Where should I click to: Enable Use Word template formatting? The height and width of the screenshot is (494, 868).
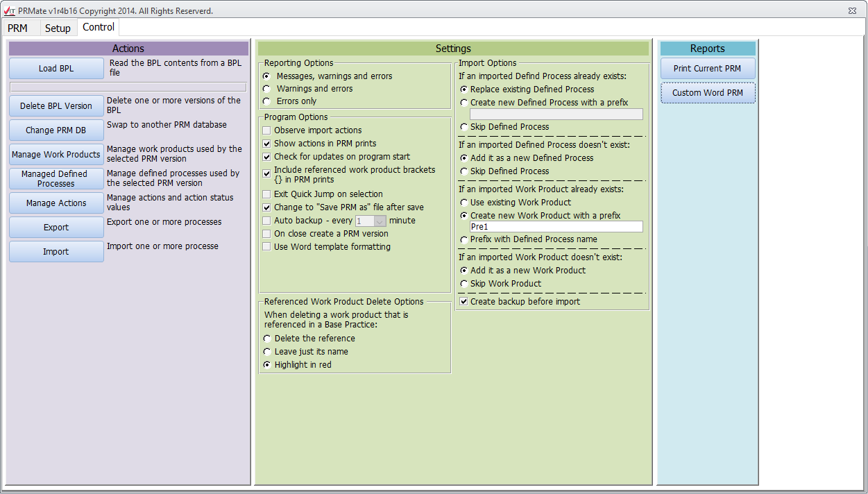click(267, 247)
